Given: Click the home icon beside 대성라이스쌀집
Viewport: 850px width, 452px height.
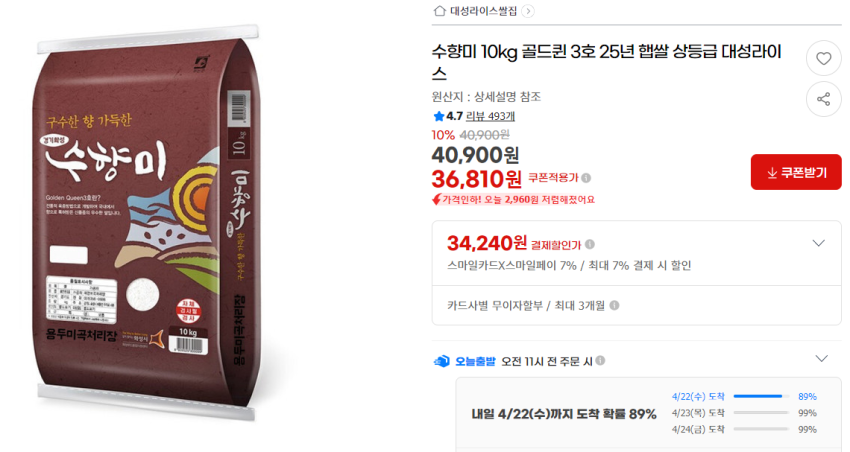Looking at the screenshot, I should click(440, 11).
